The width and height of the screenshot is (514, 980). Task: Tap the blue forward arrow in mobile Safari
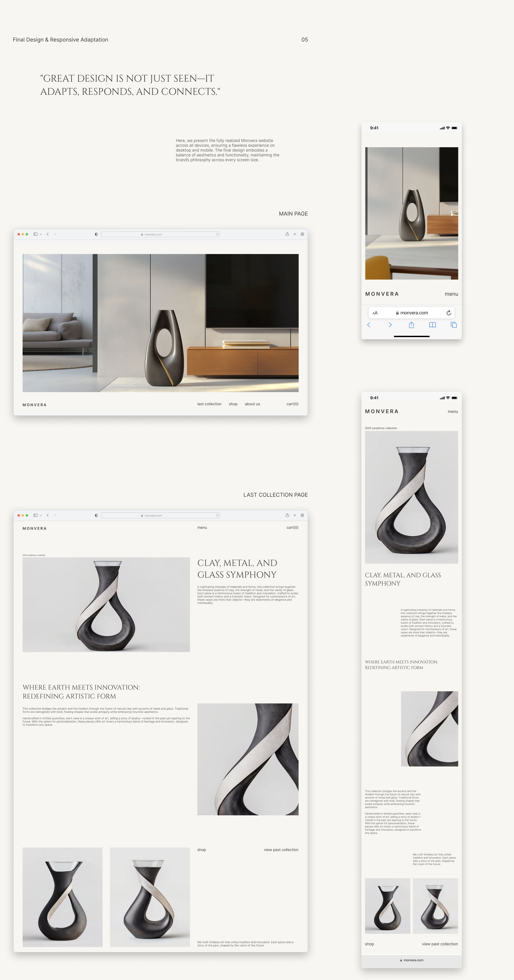[x=390, y=325]
